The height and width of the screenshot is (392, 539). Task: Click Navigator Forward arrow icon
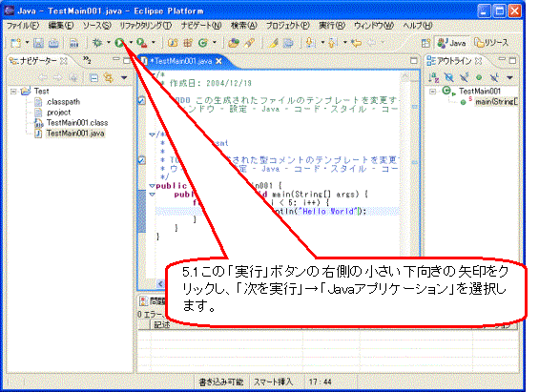tap(57, 78)
